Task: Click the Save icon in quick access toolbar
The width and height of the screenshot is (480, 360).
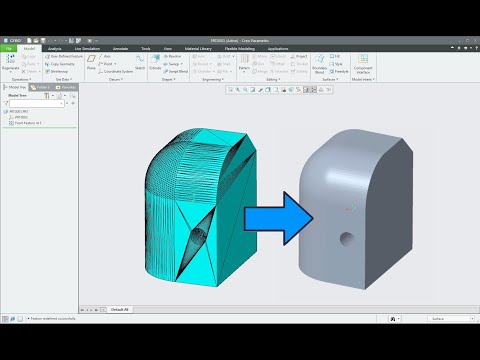Action: 43,40
